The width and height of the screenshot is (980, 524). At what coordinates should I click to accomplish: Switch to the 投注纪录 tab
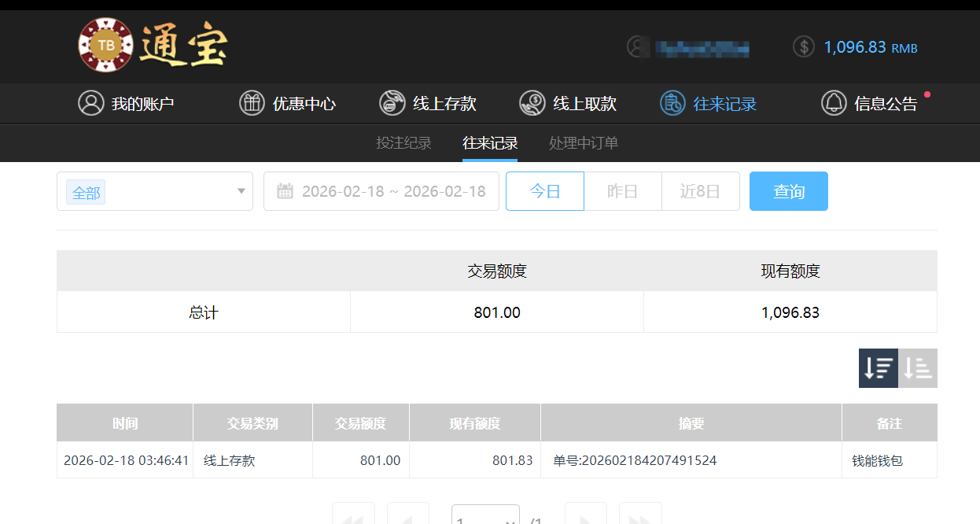[x=403, y=142]
